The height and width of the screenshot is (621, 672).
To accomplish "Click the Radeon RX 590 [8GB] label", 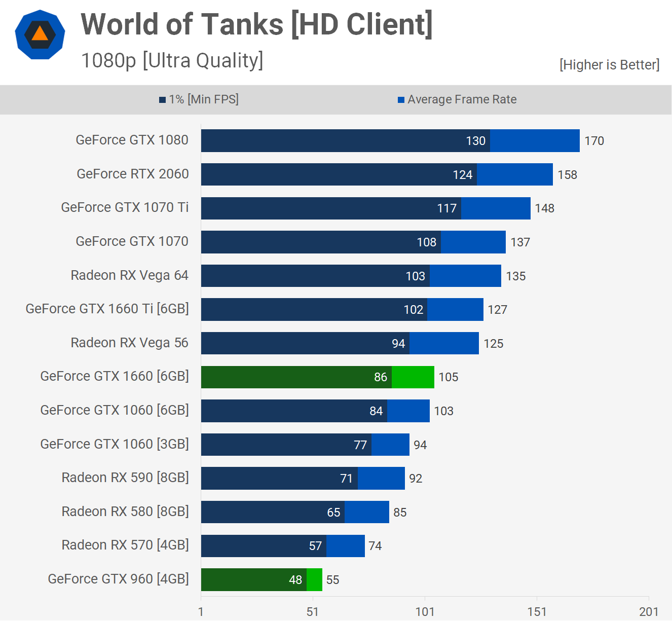I will 125,478.
